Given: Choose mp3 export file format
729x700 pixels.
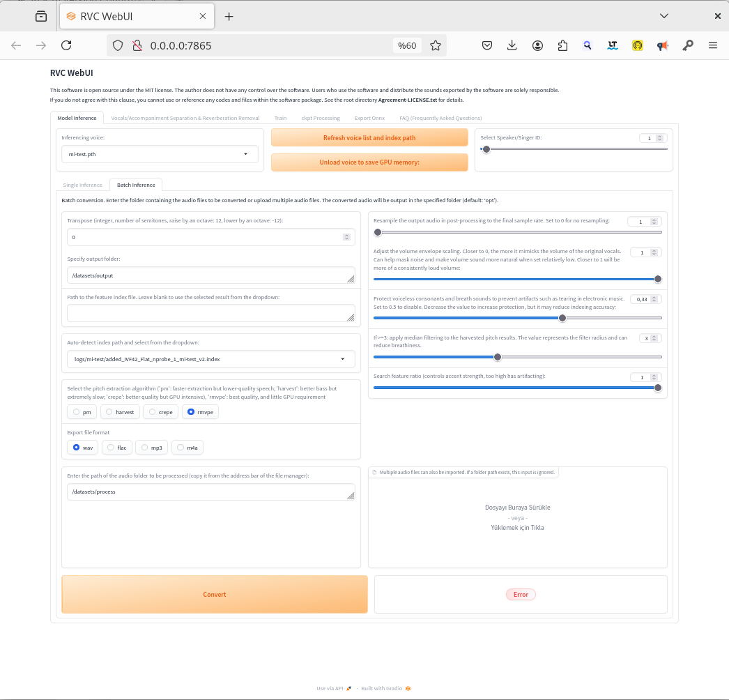Looking at the screenshot, I should (x=151, y=448).
